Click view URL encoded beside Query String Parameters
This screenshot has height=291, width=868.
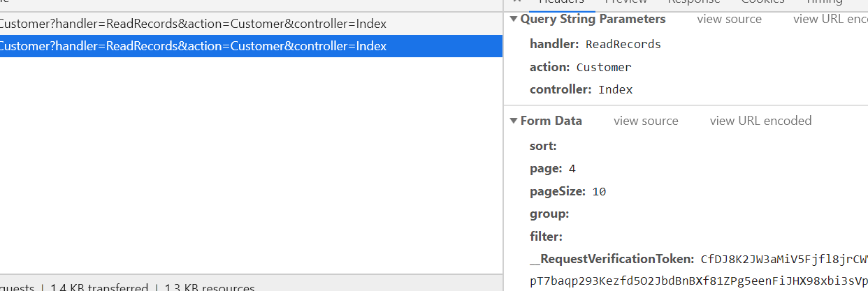pos(830,19)
